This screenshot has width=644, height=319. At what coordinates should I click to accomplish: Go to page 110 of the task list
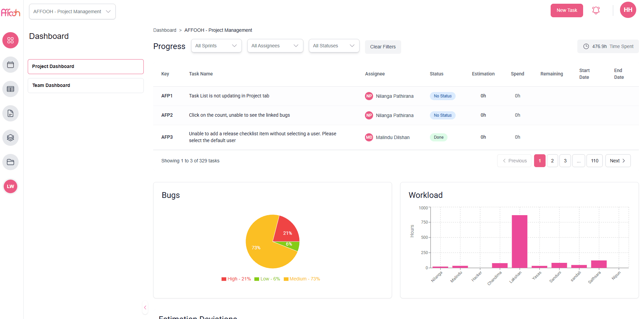tap(594, 161)
